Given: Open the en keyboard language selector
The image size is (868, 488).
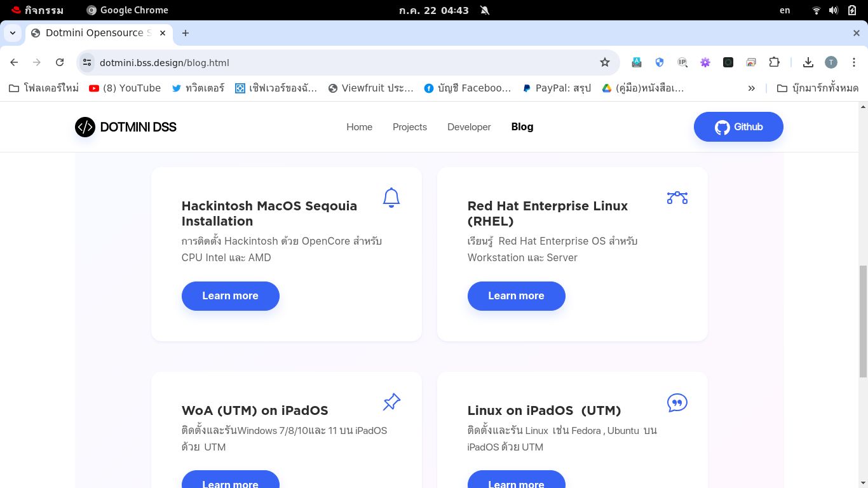Looking at the screenshot, I should click(x=785, y=10).
